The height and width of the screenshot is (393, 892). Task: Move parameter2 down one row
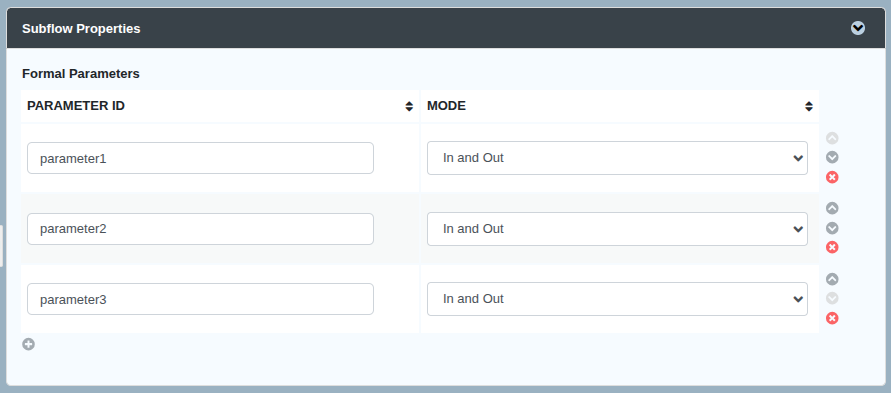(x=832, y=228)
